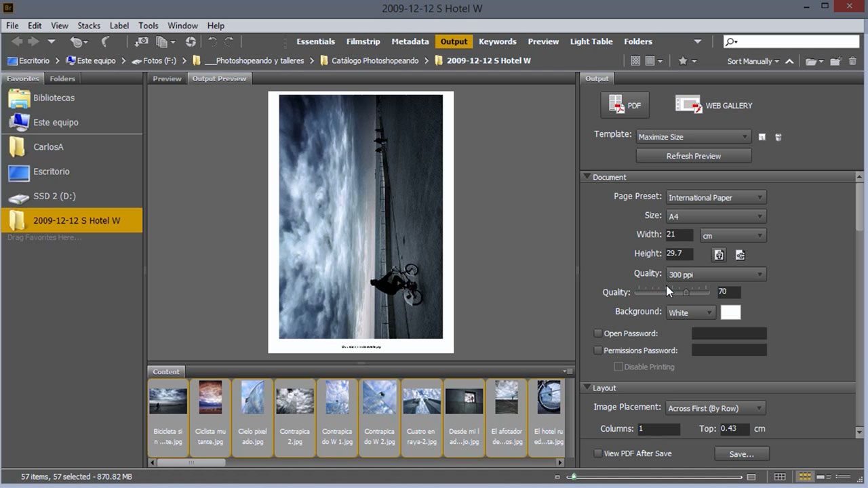This screenshot has width=868, height=488.
Task: Open the Size dropdown showing A4
Action: (x=716, y=217)
